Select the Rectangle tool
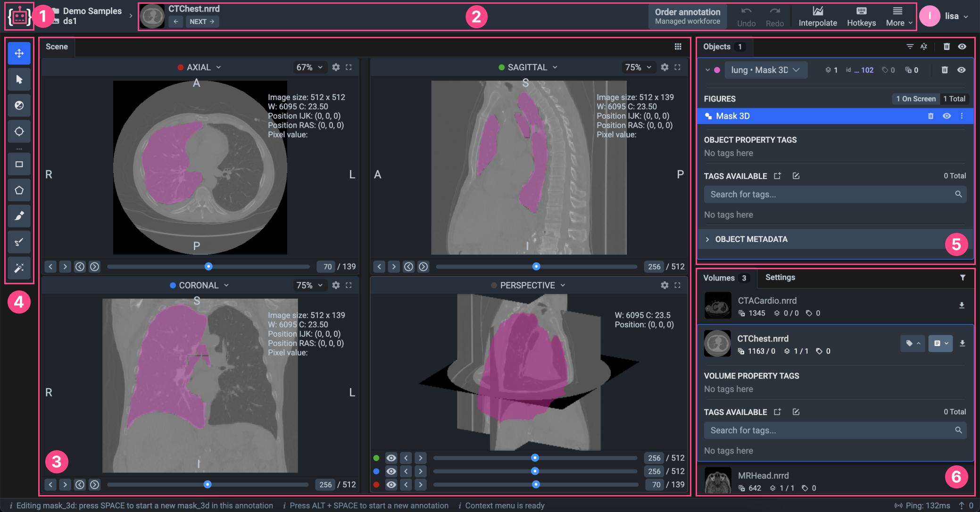Image resolution: width=980 pixels, height=512 pixels. pos(19,164)
